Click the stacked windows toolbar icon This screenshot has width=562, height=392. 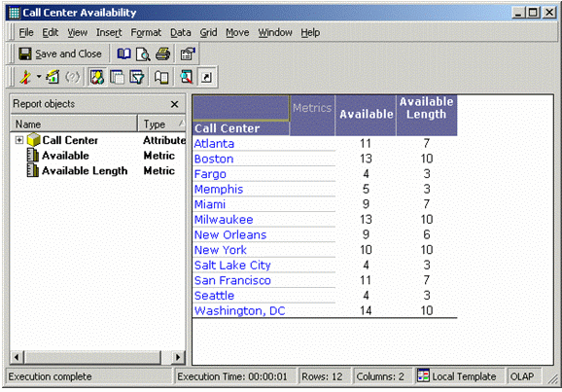point(117,77)
